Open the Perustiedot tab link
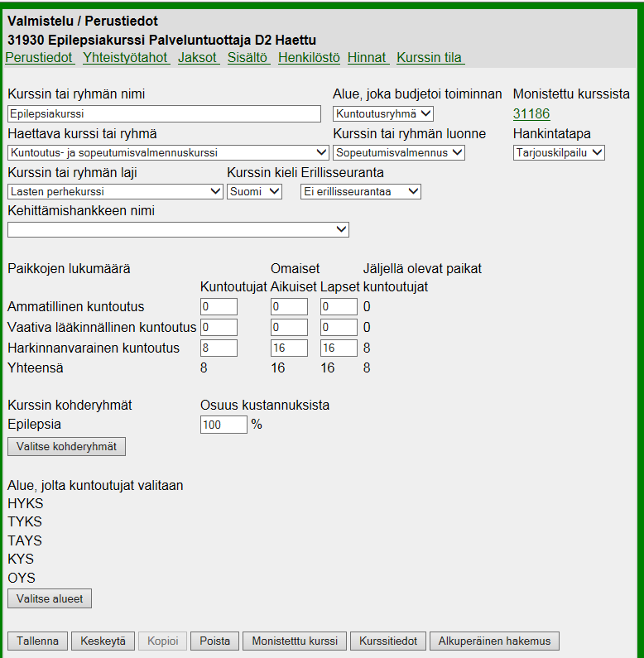Viewport: 644px width, 658px height. pos(40,57)
